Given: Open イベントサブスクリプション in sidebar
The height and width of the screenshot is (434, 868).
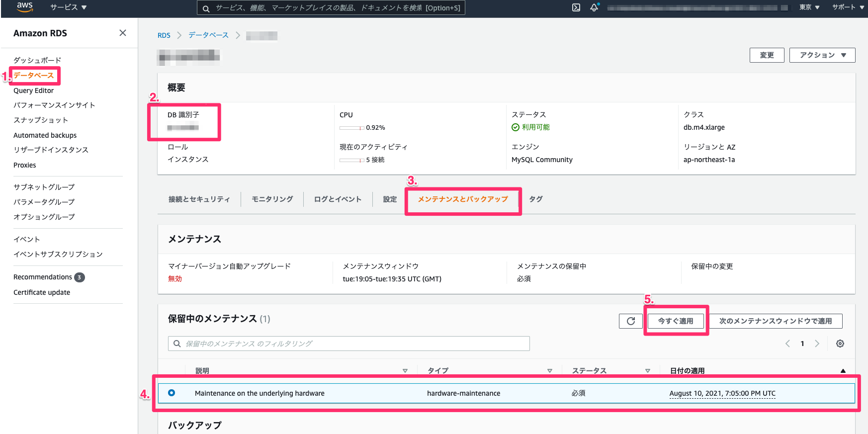Looking at the screenshot, I should point(58,254).
